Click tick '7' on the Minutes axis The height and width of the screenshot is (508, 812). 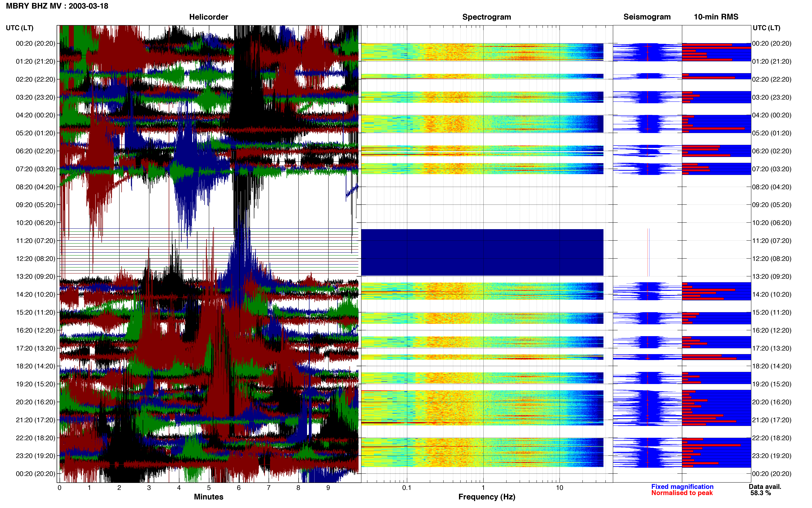point(269,488)
